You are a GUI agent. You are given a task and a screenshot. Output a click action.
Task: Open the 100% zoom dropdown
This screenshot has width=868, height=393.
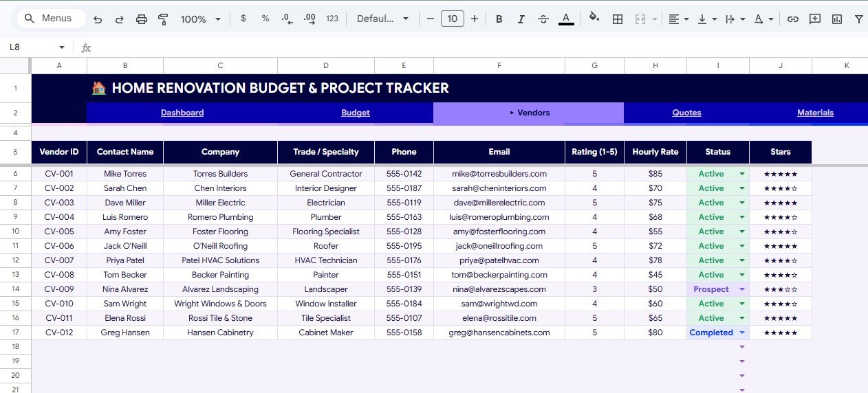pos(201,19)
